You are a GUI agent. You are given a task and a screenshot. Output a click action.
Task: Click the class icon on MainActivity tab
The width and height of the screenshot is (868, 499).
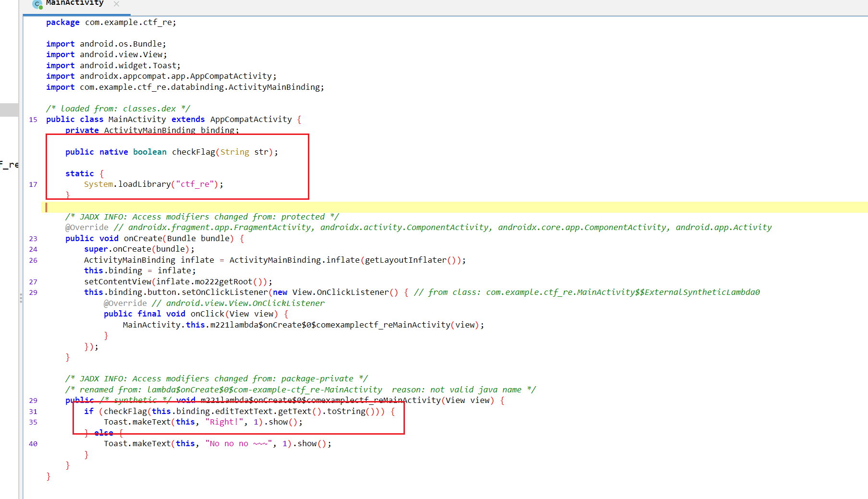[x=37, y=4]
